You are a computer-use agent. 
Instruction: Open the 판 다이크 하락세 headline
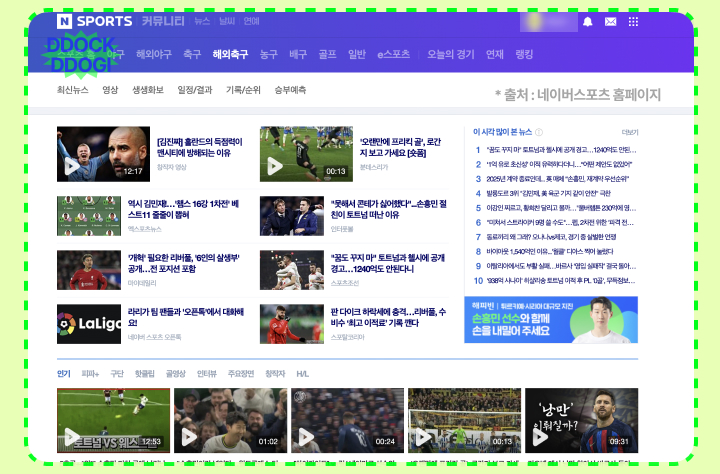pos(388,317)
